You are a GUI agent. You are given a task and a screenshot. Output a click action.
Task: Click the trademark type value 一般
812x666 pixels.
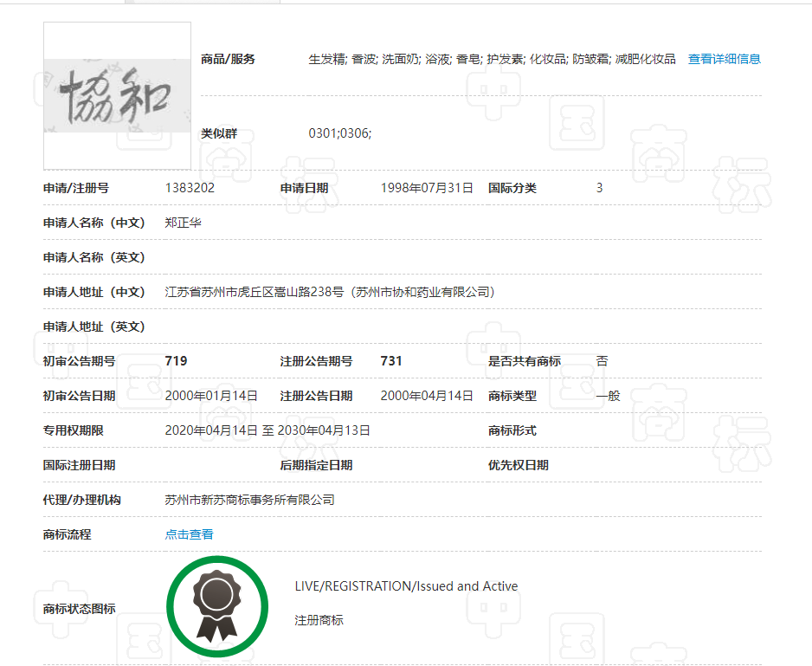(608, 396)
